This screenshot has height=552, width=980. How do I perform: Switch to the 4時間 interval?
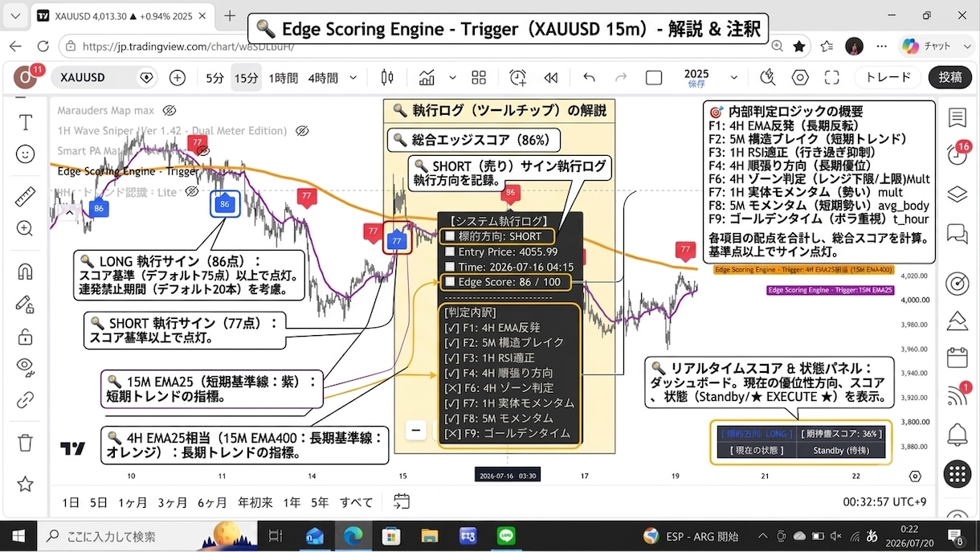tap(323, 78)
